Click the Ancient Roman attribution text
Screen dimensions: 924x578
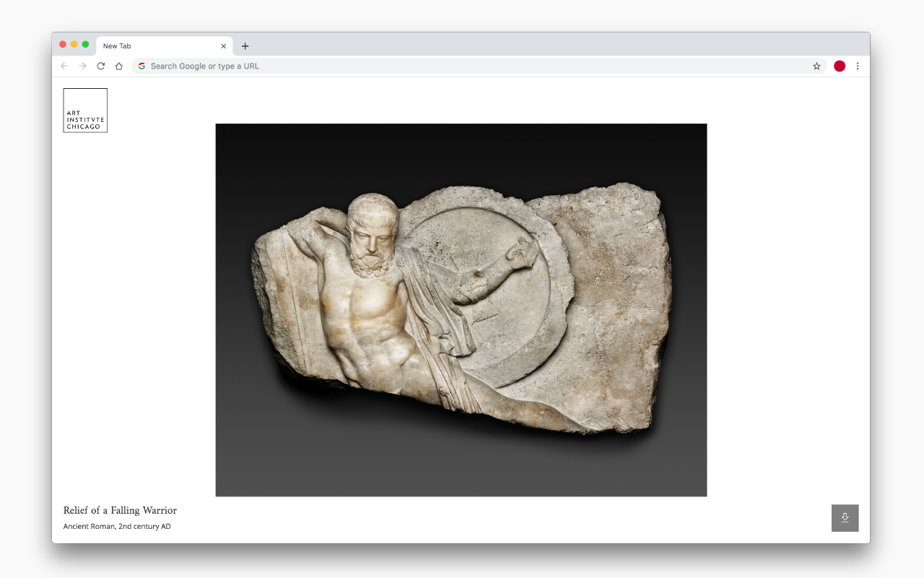[x=116, y=526]
